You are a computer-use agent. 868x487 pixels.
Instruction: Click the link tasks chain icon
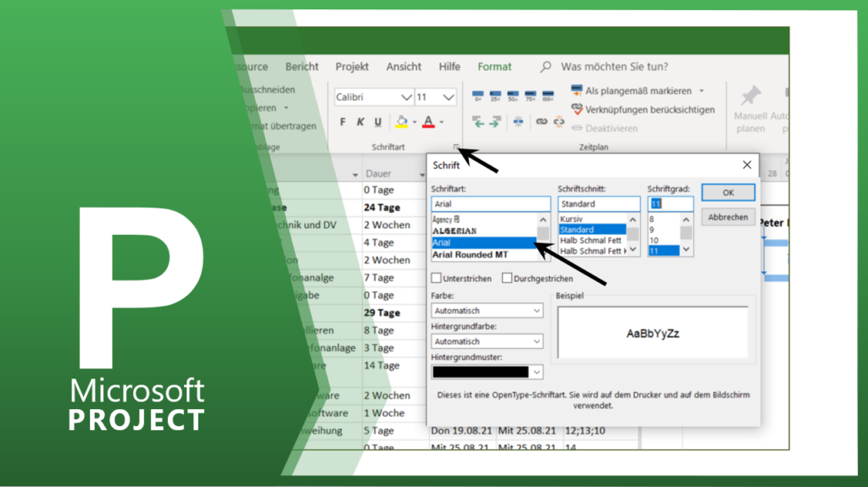[x=542, y=122]
